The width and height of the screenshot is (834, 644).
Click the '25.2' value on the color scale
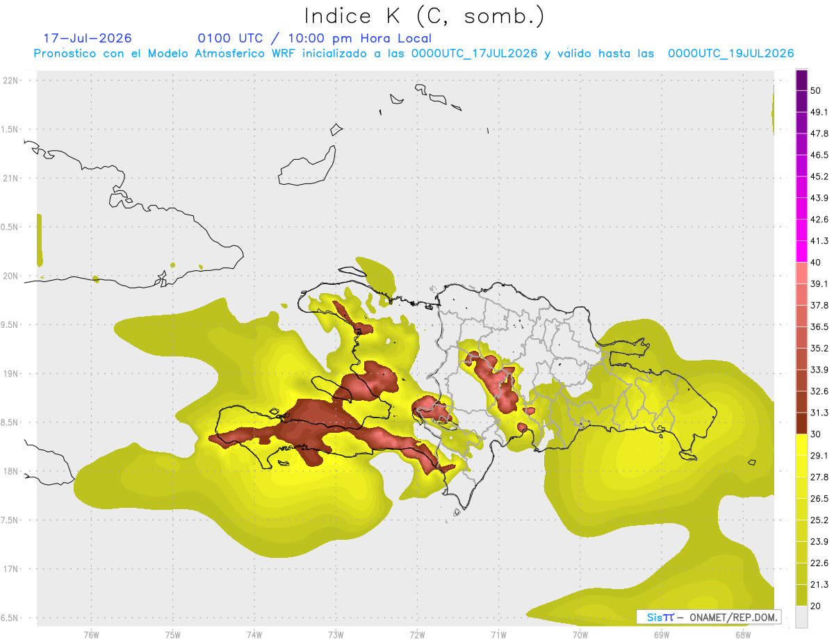pos(819,520)
